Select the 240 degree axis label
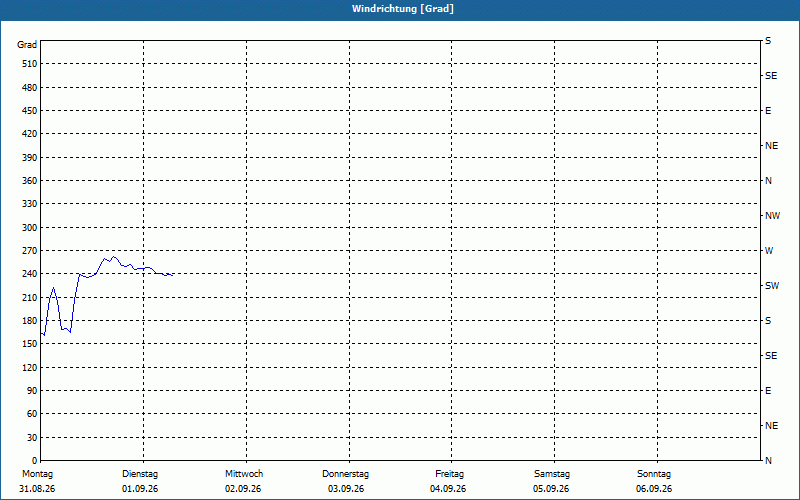 click(x=30, y=274)
